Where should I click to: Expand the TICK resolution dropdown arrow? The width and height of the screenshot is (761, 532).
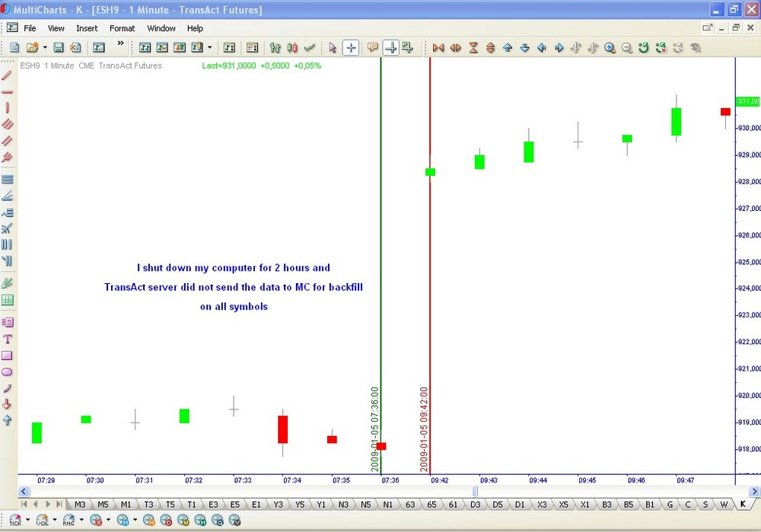pyautogui.click(x=27, y=520)
